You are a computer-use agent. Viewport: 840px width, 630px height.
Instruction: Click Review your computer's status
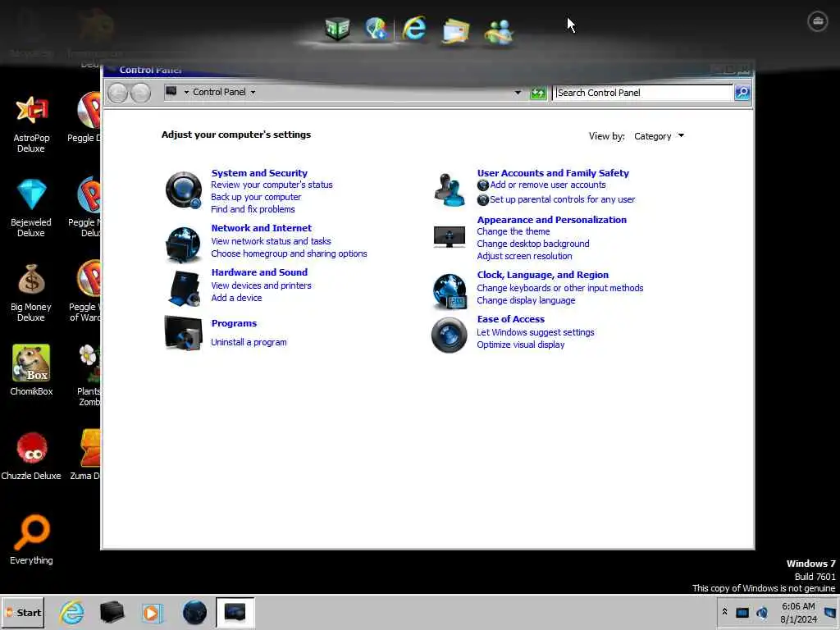[272, 185]
